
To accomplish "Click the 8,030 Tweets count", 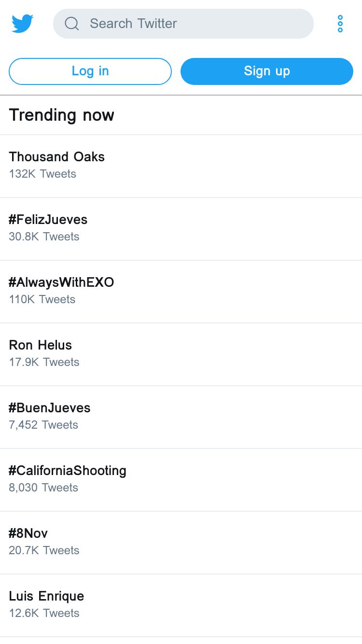I will point(43,488).
